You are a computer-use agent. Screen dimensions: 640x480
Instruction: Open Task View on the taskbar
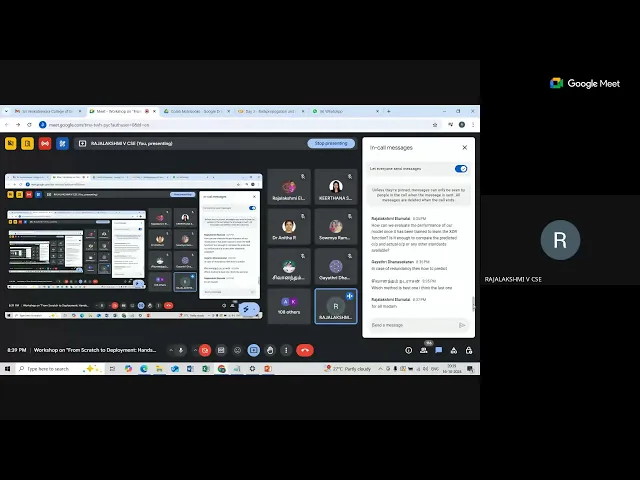tap(112, 369)
